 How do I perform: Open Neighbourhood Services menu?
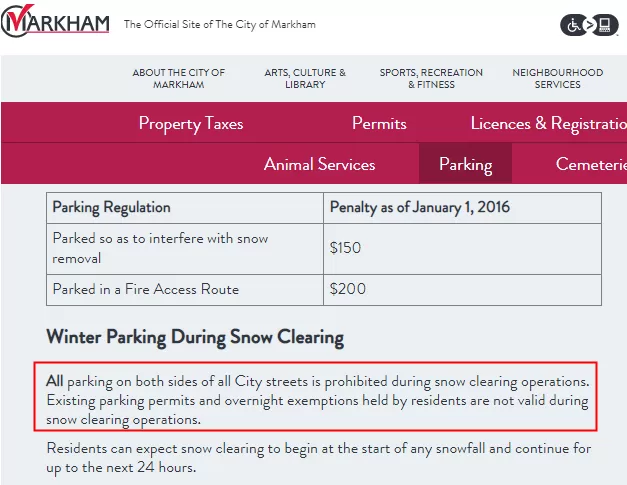click(x=557, y=78)
